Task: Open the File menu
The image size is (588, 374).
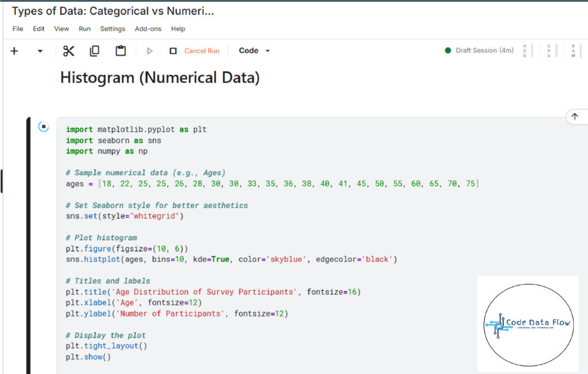Action: [18, 29]
